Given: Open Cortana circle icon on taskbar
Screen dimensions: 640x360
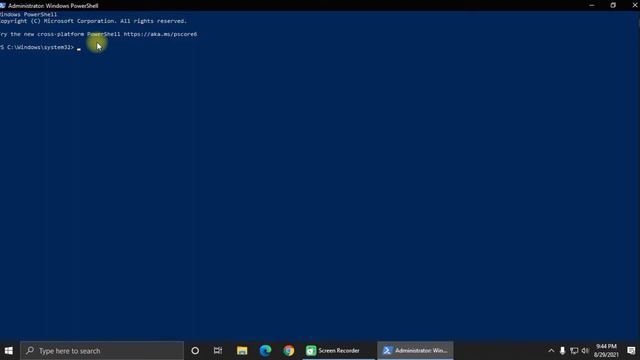Looking at the screenshot, I should (195, 351).
